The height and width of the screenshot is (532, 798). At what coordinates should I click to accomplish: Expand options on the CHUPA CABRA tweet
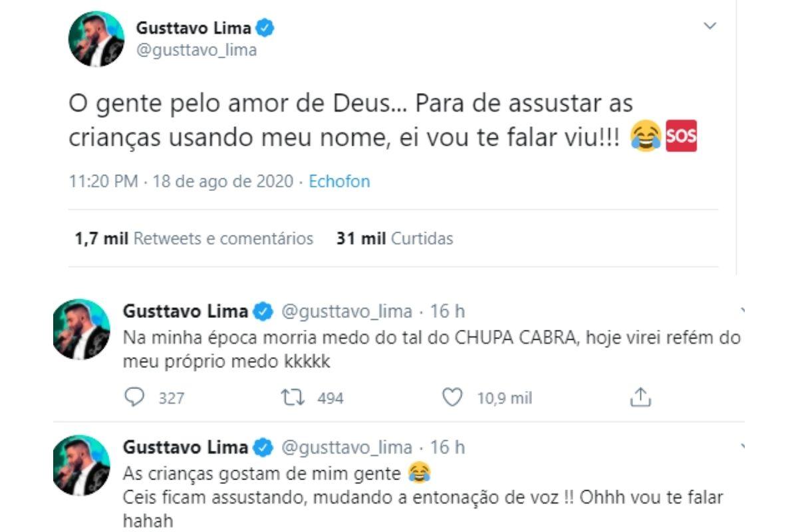point(742,311)
